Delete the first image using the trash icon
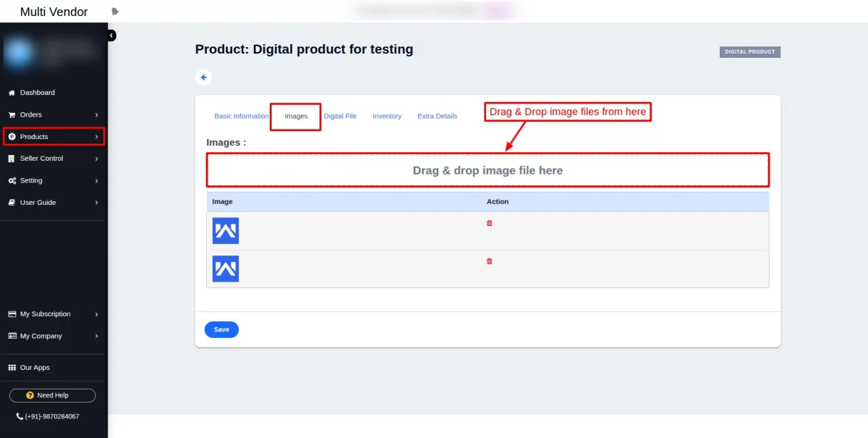 [489, 223]
